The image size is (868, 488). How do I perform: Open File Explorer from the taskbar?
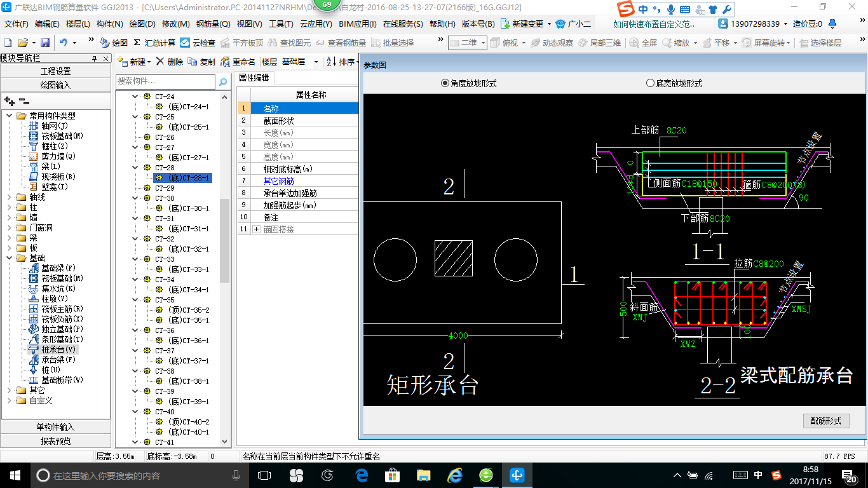pos(424,475)
